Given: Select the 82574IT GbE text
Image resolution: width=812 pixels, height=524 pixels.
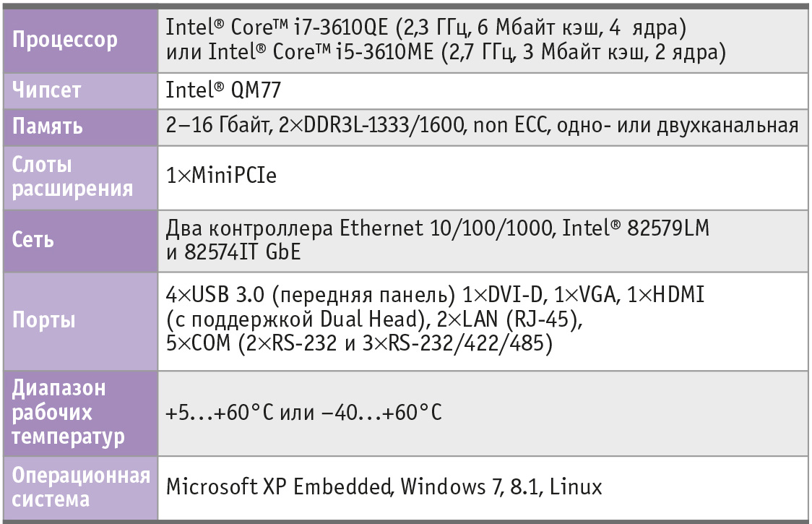Looking at the screenshot, I should click(x=233, y=252).
